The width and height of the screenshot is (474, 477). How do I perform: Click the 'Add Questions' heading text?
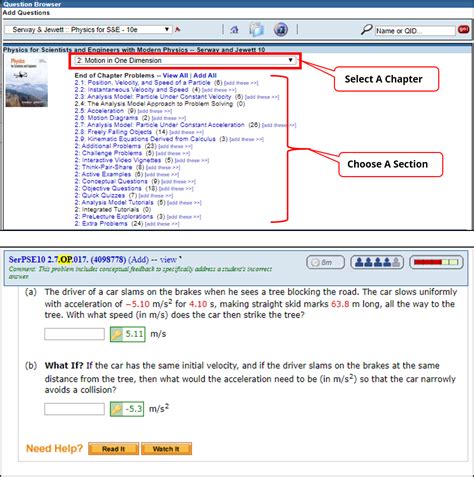click(x=26, y=13)
